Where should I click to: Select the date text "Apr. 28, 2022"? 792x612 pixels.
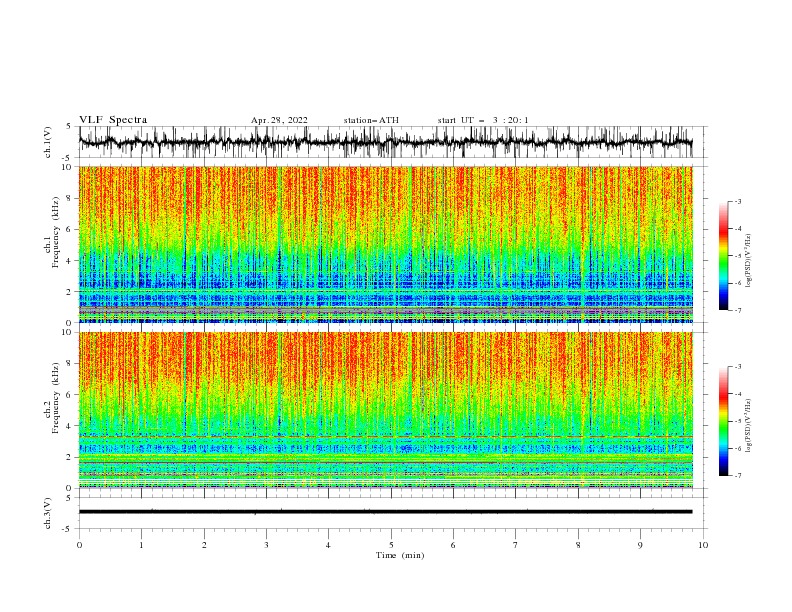pos(279,120)
